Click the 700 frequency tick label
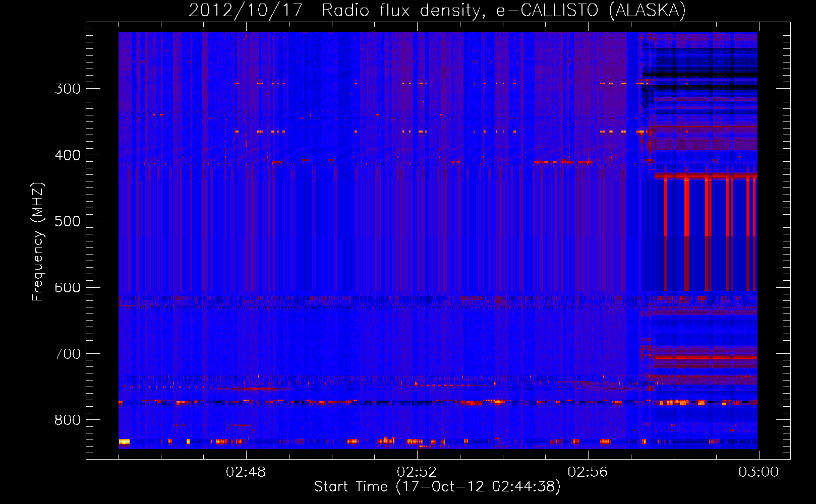The height and width of the screenshot is (504, 816). coord(68,354)
